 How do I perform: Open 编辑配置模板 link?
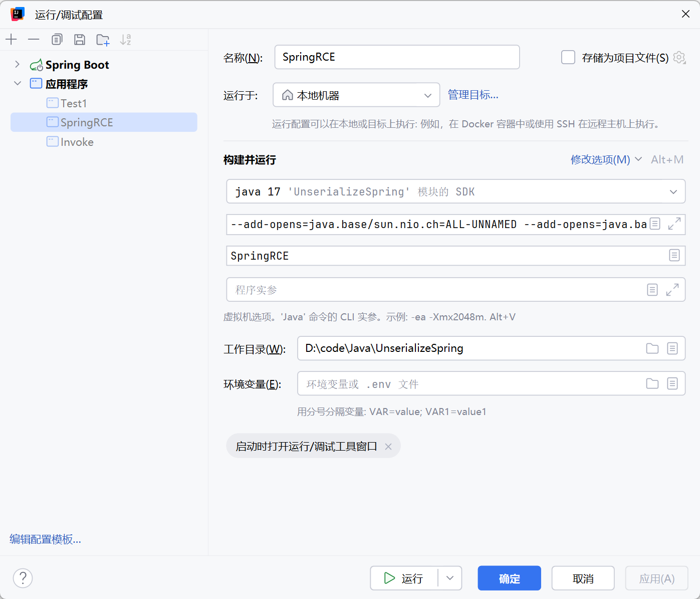click(45, 539)
